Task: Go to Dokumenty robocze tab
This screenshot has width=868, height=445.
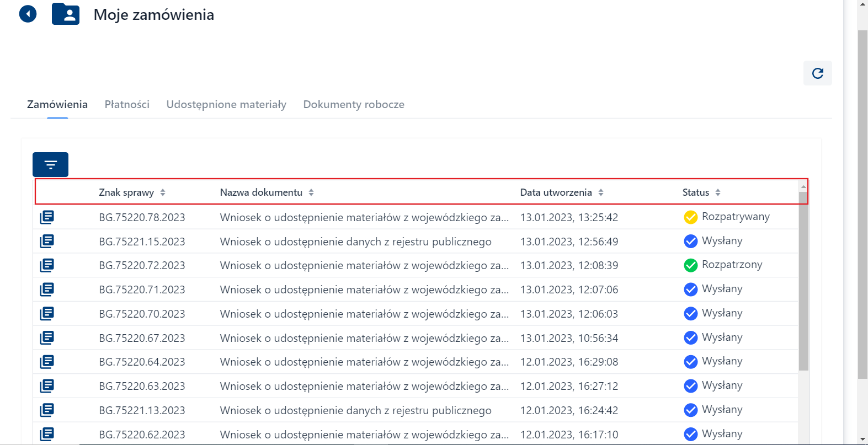Action: [x=354, y=104]
